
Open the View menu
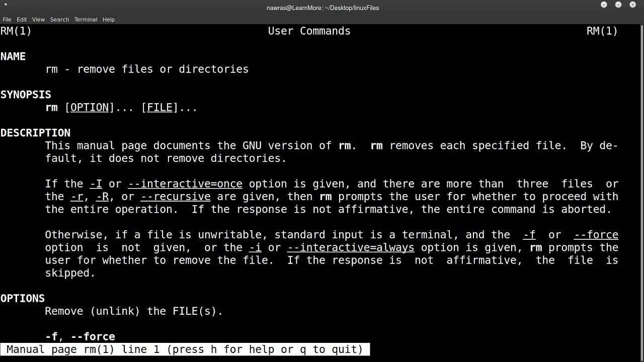click(x=38, y=20)
